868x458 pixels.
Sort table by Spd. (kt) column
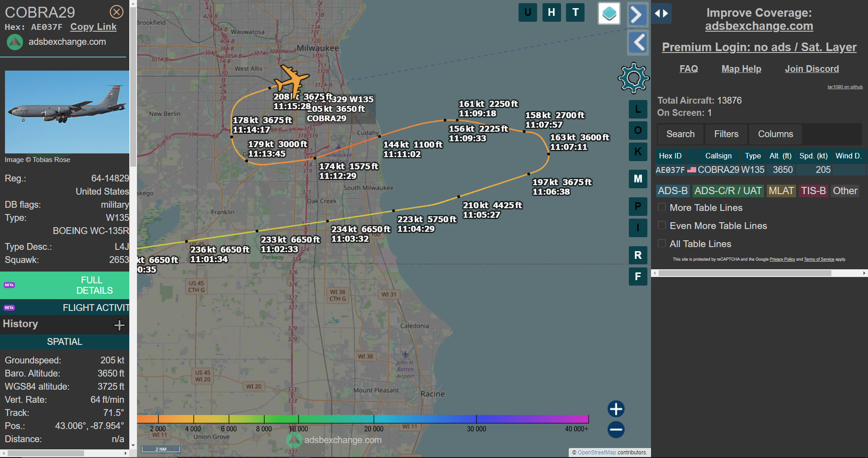click(x=813, y=156)
